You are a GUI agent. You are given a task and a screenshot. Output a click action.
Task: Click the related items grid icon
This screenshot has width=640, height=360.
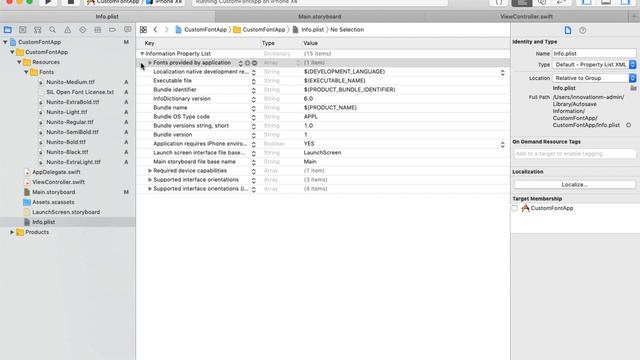pyautogui.click(x=143, y=30)
